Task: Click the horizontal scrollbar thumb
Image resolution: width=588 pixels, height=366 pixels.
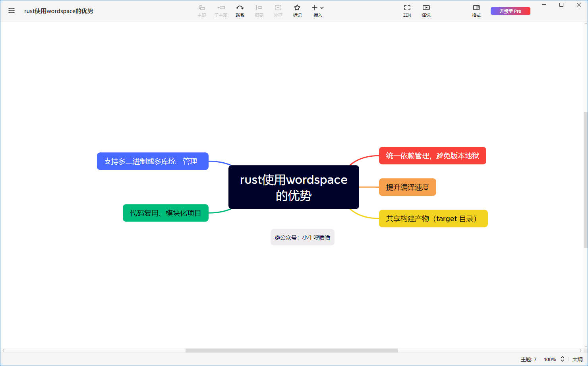Action: tap(292, 350)
